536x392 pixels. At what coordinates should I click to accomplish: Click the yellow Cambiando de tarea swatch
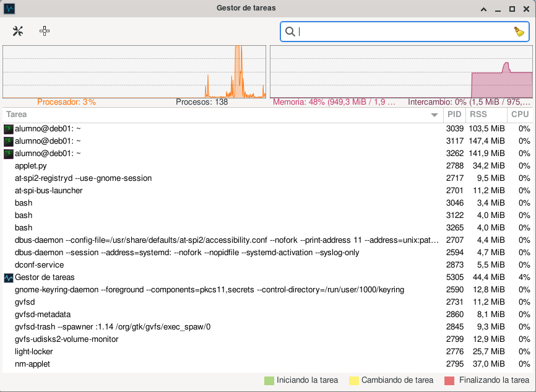[354, 380]
